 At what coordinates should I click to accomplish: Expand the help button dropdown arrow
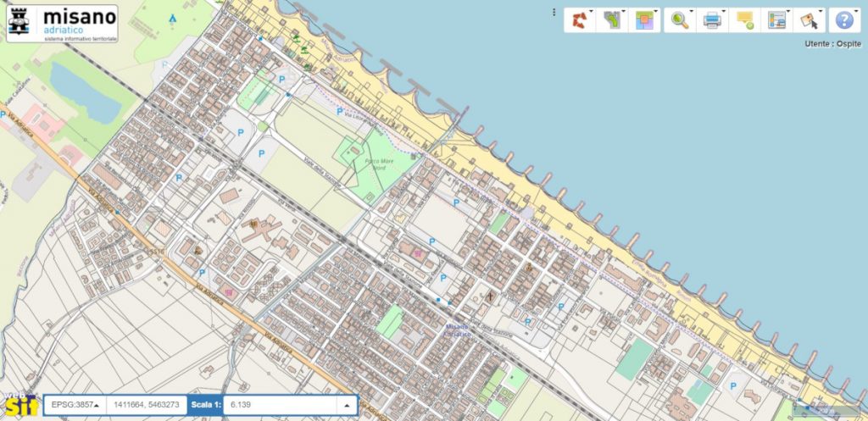click(x=856, y=12)
